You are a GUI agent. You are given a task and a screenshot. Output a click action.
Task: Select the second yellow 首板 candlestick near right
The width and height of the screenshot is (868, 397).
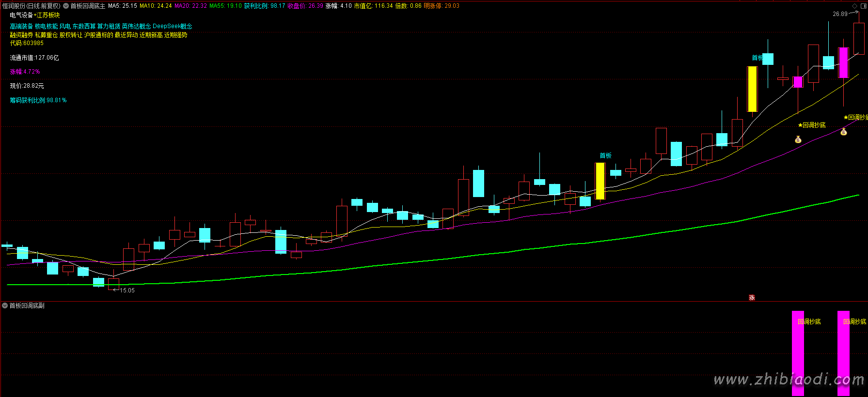(752, 89)
